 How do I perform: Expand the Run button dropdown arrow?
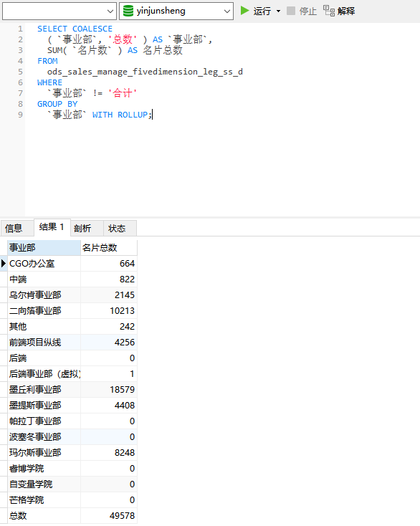[x=278, y=11]
